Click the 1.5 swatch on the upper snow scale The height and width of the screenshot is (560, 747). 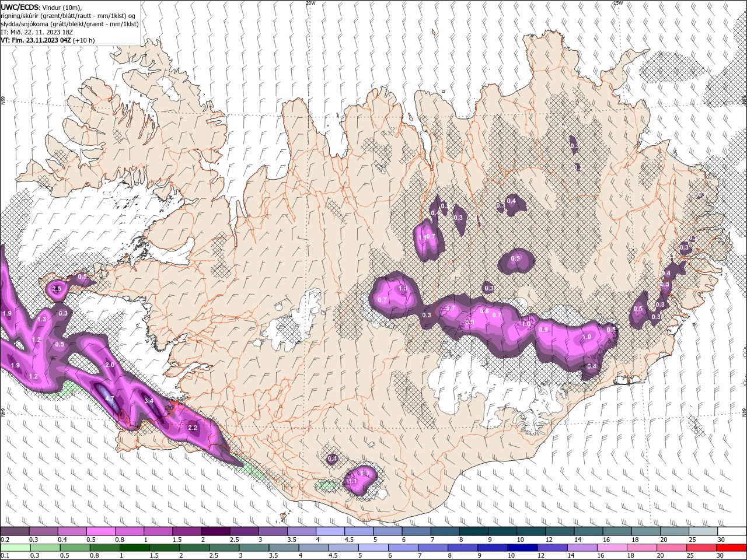(x=187, y=531)
